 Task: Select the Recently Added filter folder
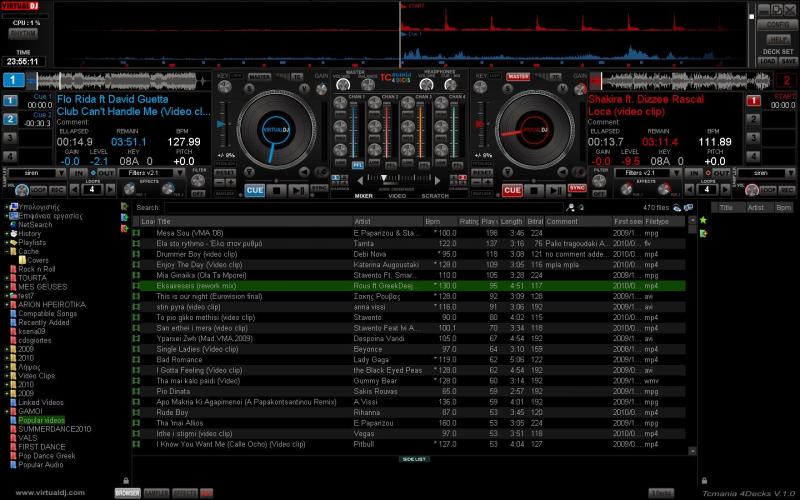(x=43, y=322)
